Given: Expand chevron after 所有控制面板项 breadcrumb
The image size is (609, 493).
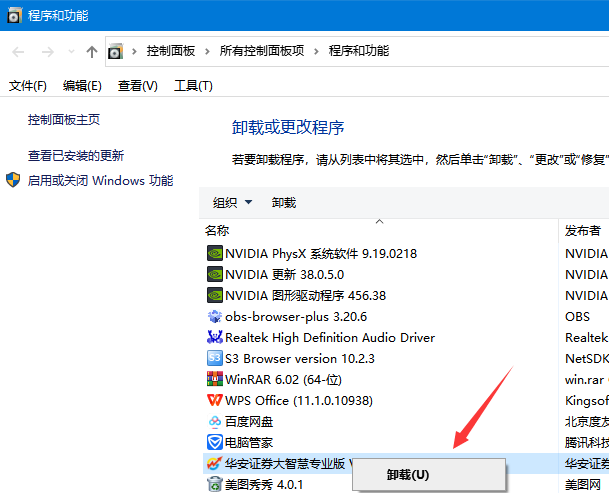Looking at the screenshot, I should 317,51.
